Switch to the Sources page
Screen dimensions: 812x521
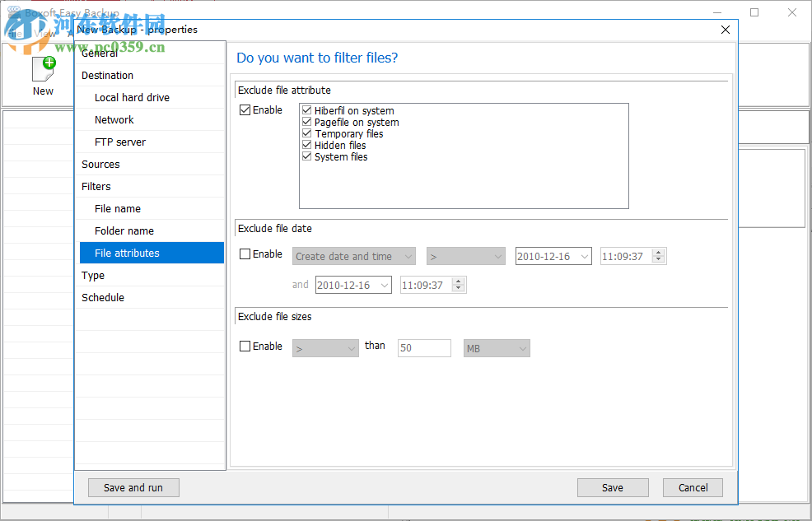coord(100,164)
